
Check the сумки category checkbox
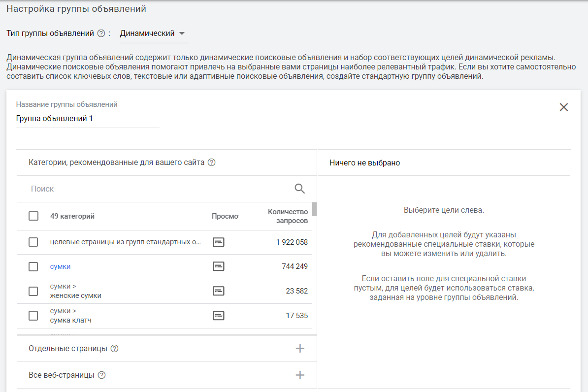pyautogui.click(x=33, y=266)
